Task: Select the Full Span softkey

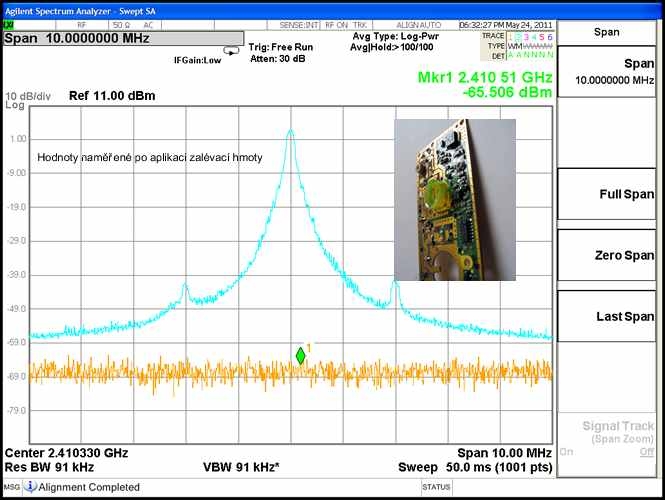Action: point(606,194)
